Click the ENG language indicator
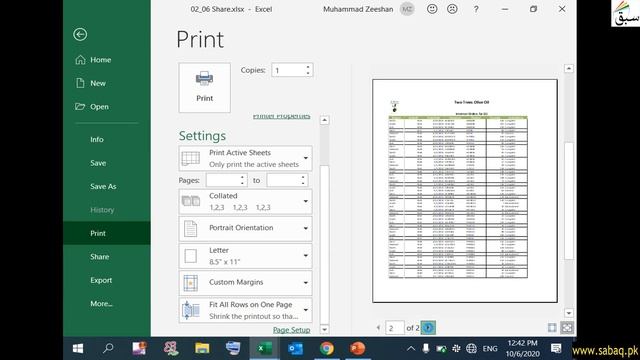This screenshot has width=640, height=360. coord(490,349)
